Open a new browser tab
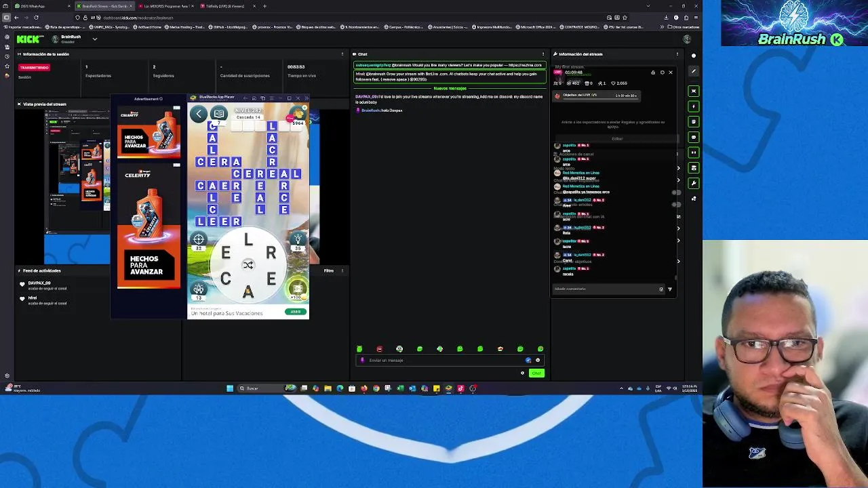 [x=264, y=6]
